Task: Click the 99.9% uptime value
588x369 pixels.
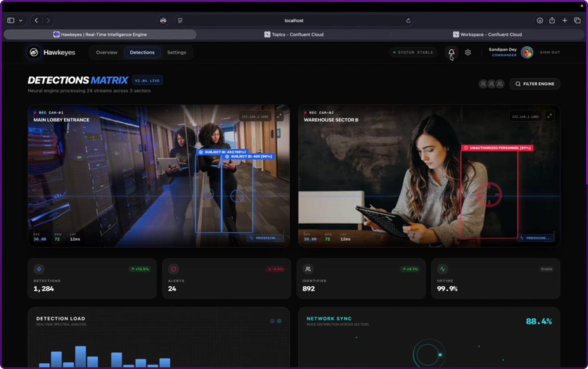Action: 447,289
